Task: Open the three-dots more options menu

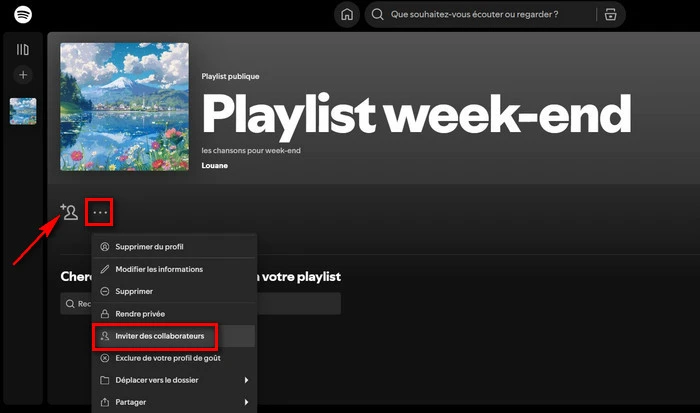Action: [99, 212]
